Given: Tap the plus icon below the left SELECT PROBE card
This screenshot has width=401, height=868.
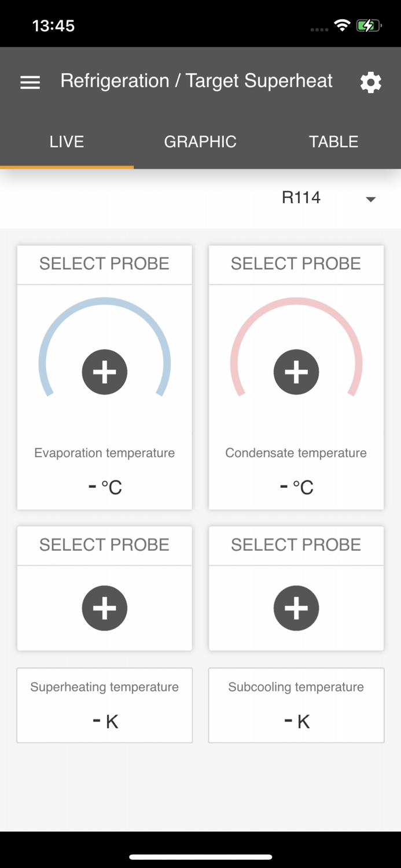Looking at the screenshot, I should tap(104, 608).
